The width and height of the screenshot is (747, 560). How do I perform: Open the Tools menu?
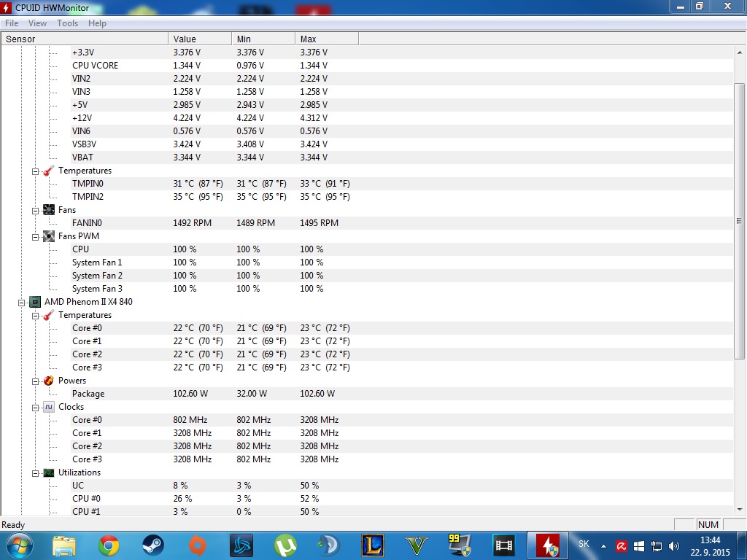pyautogui.click(x=67, y=23)
